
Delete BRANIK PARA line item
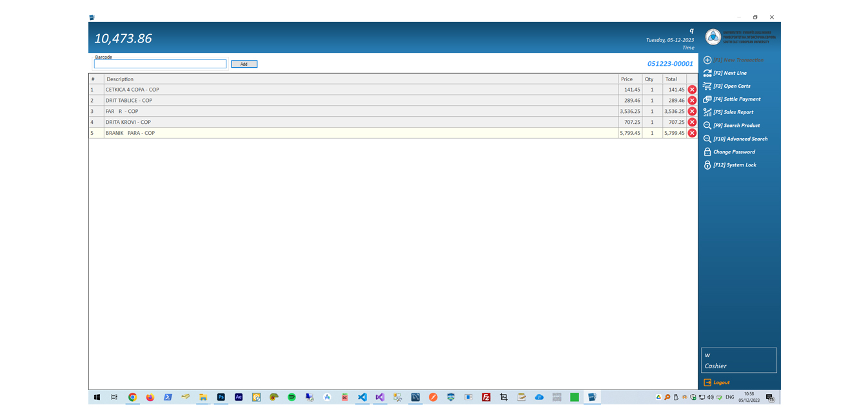(692, 133)
